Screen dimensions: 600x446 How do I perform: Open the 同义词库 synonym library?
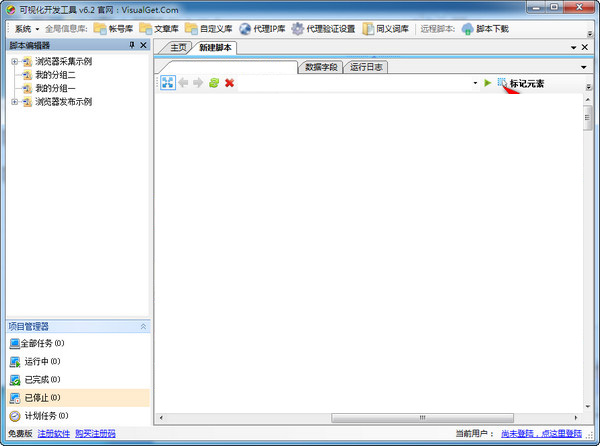[x=386, y=29]
